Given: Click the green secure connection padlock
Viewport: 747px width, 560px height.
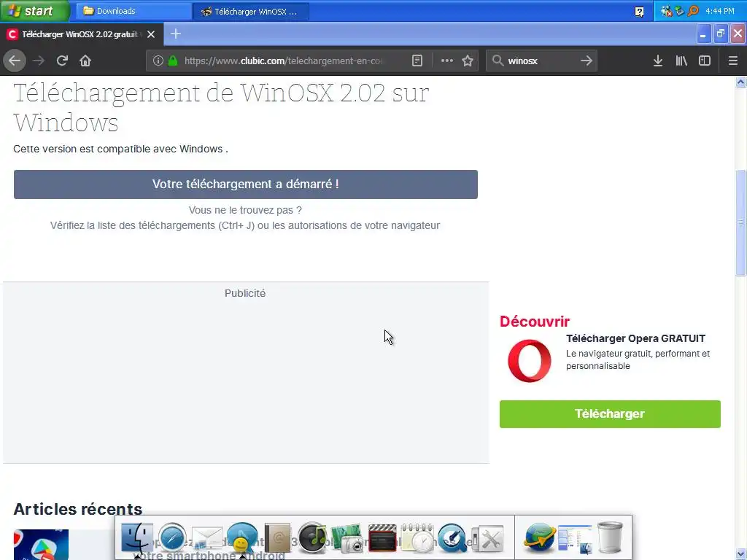Looking at the screenshot, I should click(x=173, y=61).
